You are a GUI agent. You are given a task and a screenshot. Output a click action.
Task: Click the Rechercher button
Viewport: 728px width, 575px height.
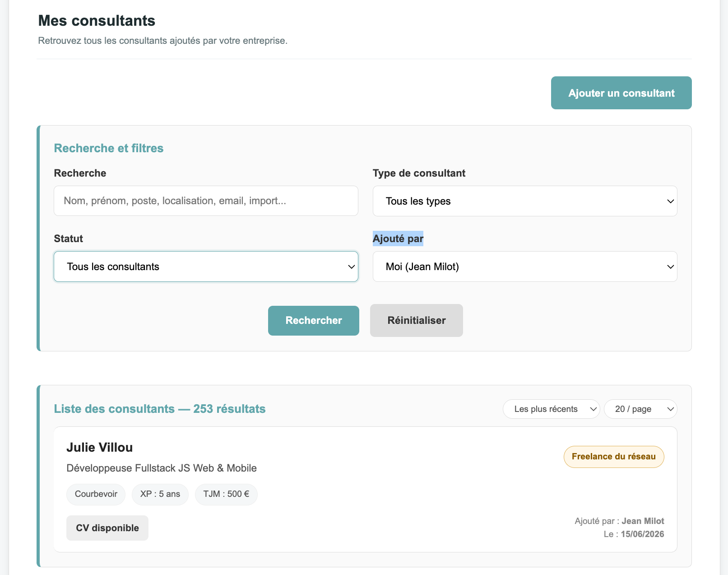pyautogui.click(x=314, y=321)
